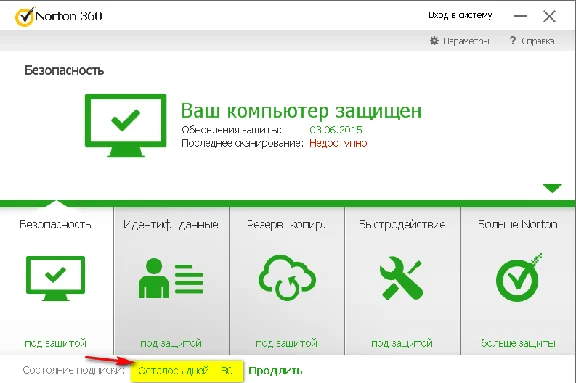Open the sign-in link in the title bar
This screenshot has width=576, height=383.
tap(460, 15)
